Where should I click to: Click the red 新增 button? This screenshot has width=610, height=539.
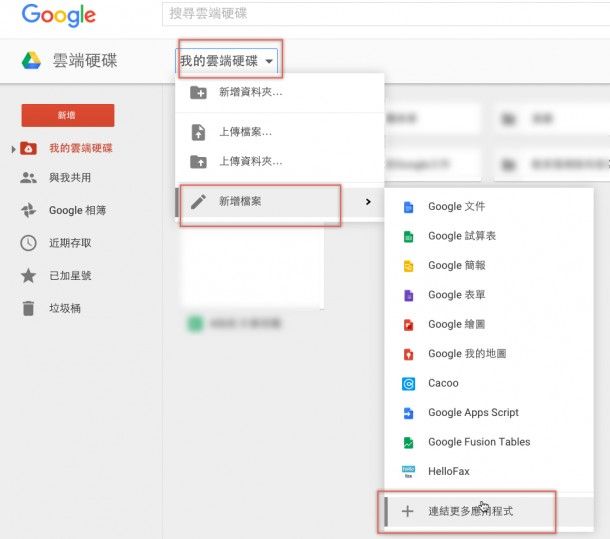(68, 115)
